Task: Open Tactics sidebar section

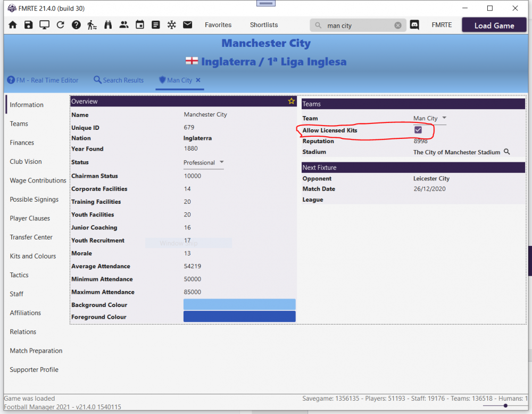Action: click(x=19, y=275)
